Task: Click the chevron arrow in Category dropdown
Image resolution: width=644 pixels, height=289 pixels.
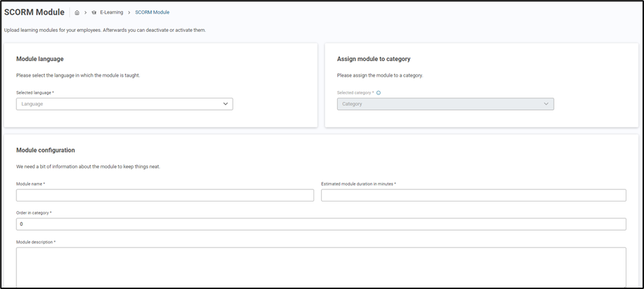Action: click(546, 104)
